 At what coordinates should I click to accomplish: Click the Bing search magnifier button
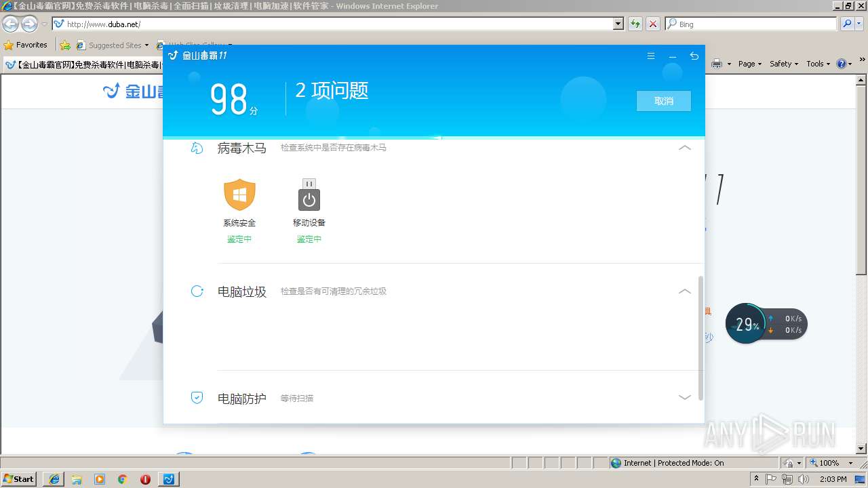847,24
